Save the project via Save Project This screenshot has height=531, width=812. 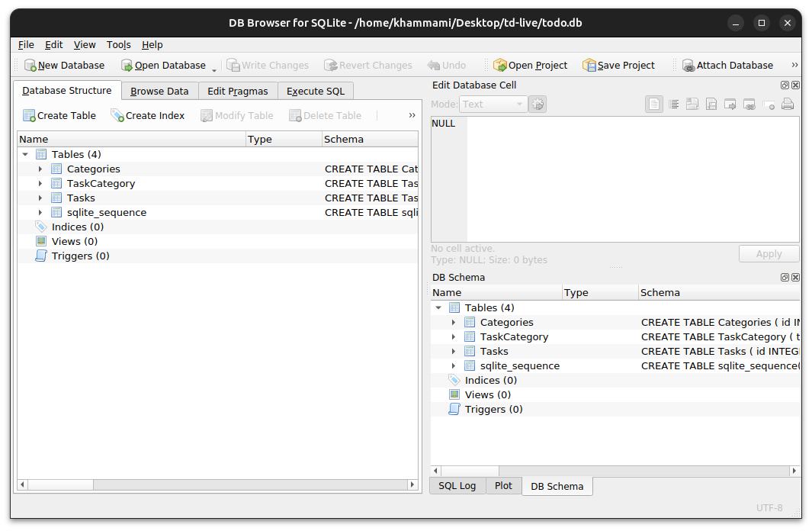click(618, 66)
